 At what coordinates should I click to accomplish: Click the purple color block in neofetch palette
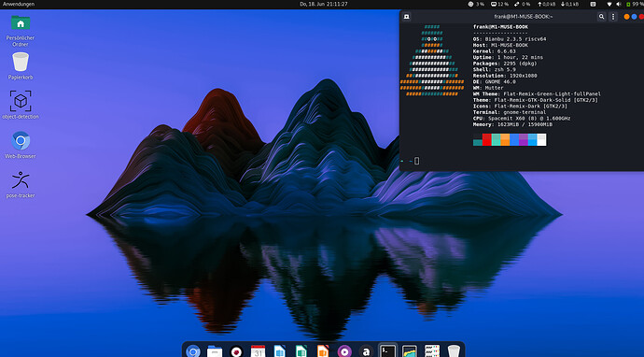524,139
